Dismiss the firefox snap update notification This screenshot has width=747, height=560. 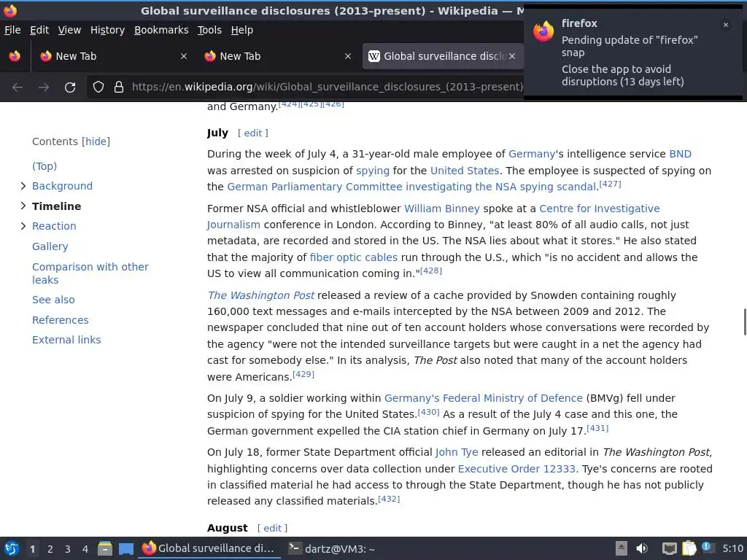click(x=726, y=25)
